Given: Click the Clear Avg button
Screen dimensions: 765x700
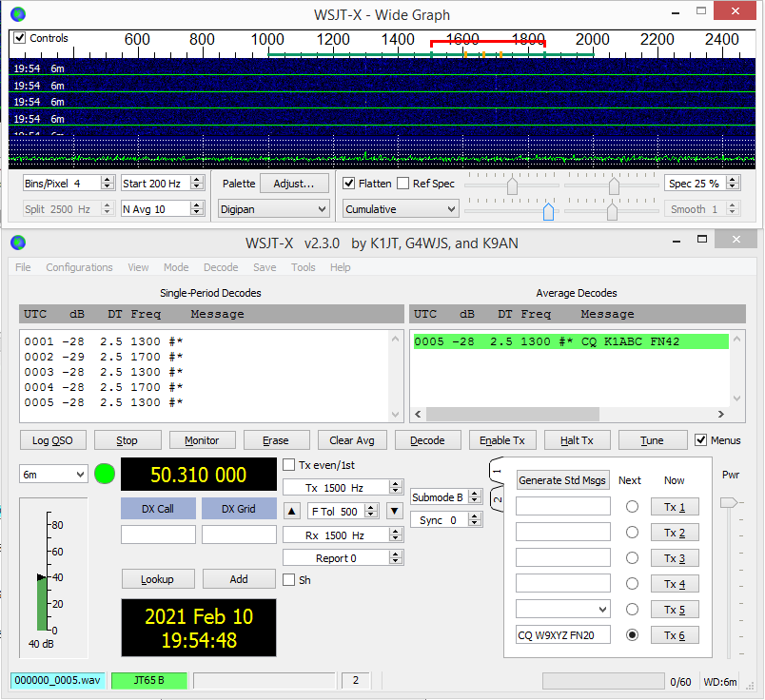Looking at the screenshot, I should click(352, 440).
